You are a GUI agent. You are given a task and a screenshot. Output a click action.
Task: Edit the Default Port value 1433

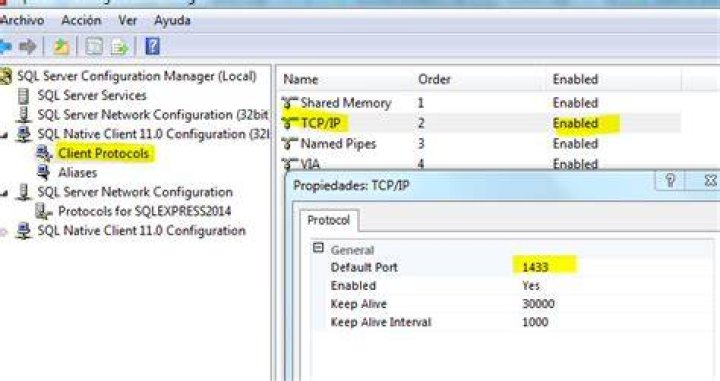pos(535,267)
